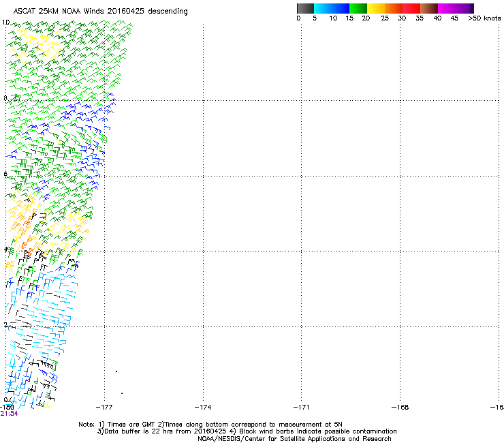This screenshot has height=443, width=504.
Task: Click the isolated black dot near -177 longitude
Action: (116, 371)
